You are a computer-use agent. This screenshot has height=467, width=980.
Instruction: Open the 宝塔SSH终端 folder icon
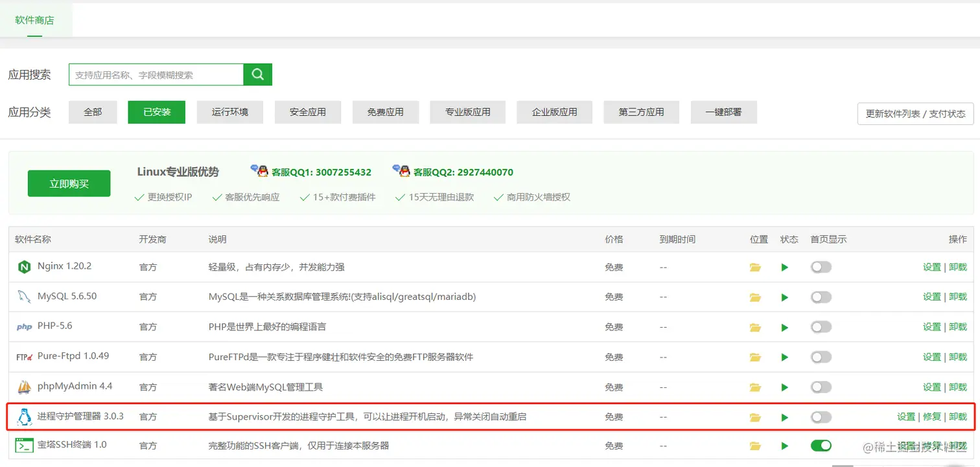coord(755,446)
